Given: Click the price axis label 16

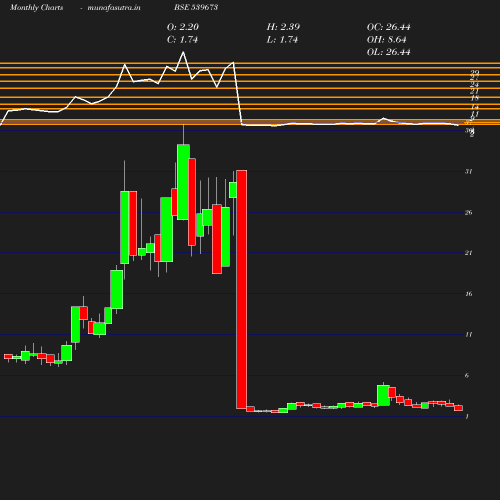Looking at the screenshot, I should pyautogui.click(x=468, y=294).
